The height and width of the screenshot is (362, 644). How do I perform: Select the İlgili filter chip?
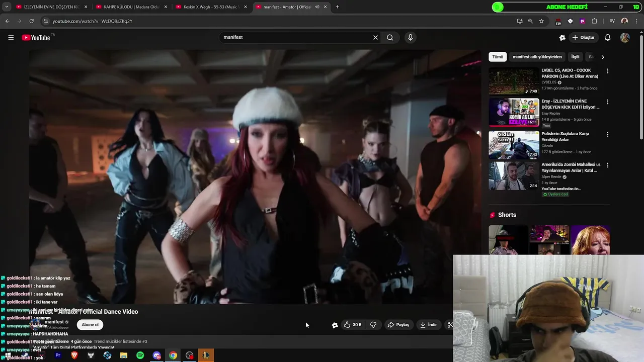click(x=575, y=57)
